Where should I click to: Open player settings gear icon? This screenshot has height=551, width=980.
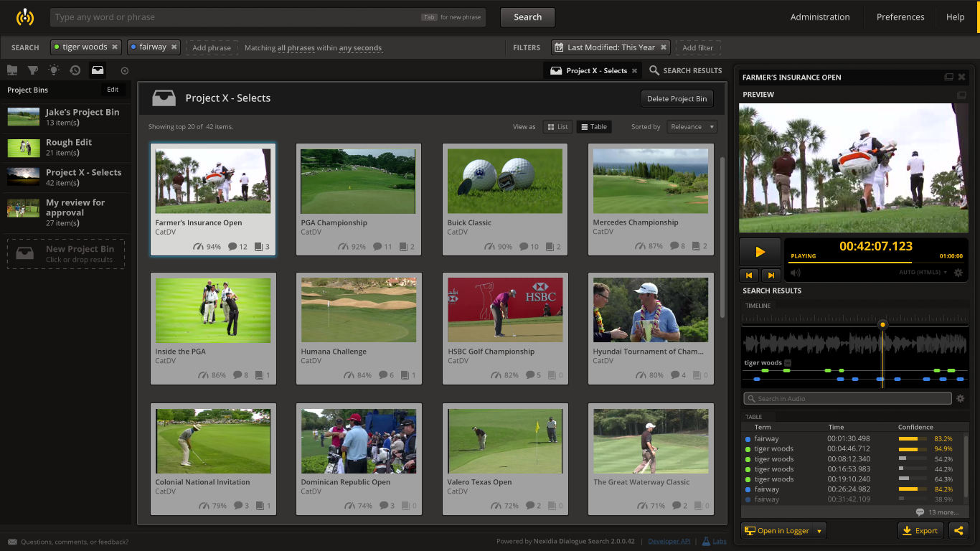(958, 273)
